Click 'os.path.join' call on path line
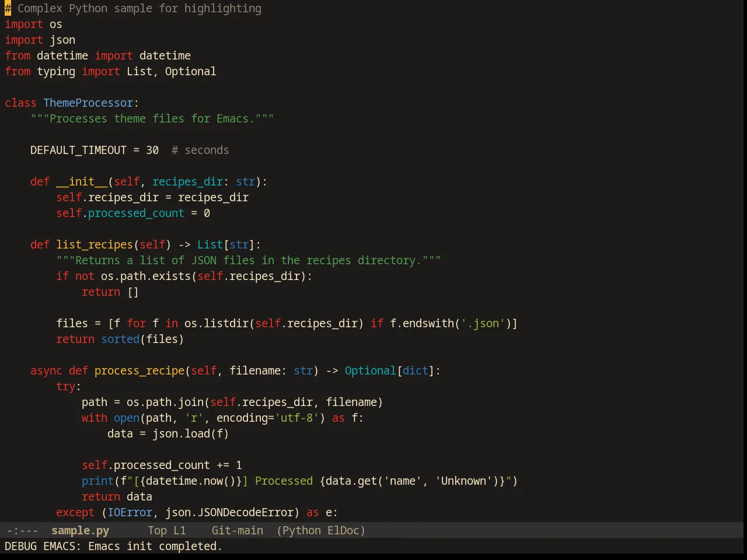The width and height of the screenshot is (747, 560). pyautogui.click(x=165, y=402)
